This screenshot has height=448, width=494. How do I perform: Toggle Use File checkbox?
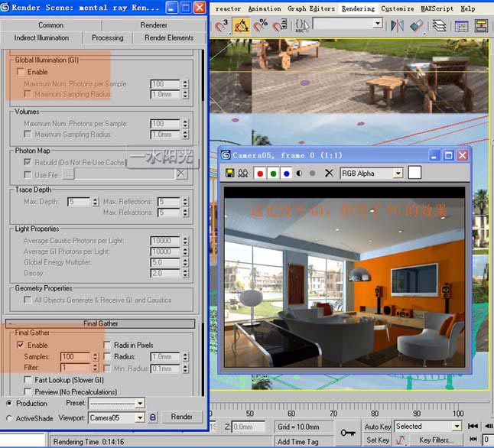(x=28, y=174)
